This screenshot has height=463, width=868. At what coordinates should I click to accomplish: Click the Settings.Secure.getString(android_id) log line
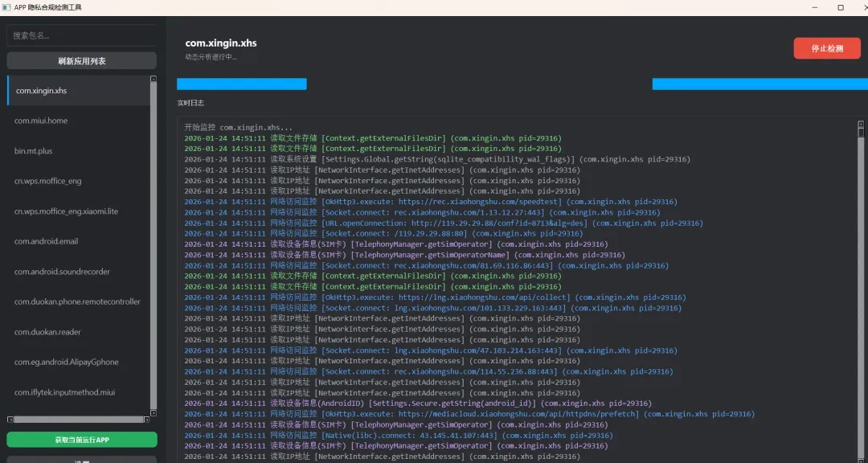pyautogui.click(x=418, y=404)
